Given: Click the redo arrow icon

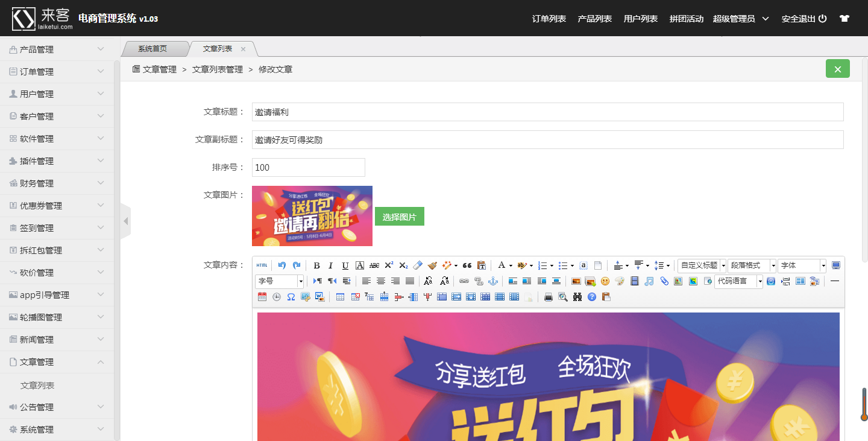Looking at the screenshot, I should tap(297, 265).
